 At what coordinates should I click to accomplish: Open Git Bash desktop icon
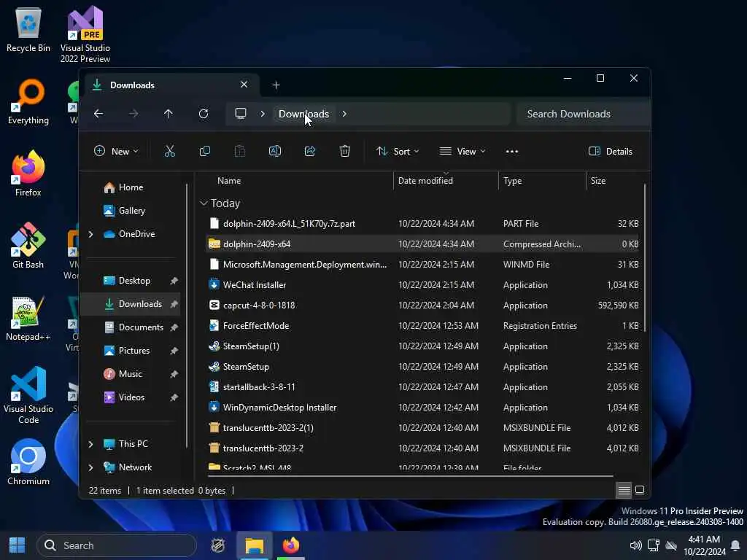[x=28, y=246]
